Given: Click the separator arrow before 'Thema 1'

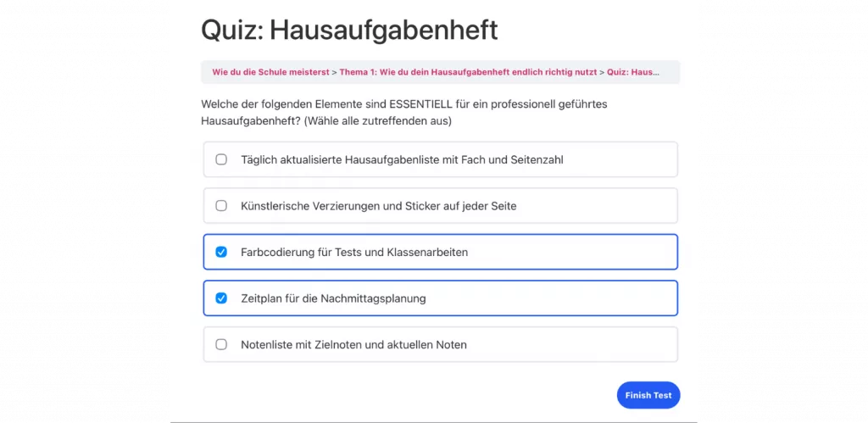Looking at the screenshot, I should coord(334,72).
